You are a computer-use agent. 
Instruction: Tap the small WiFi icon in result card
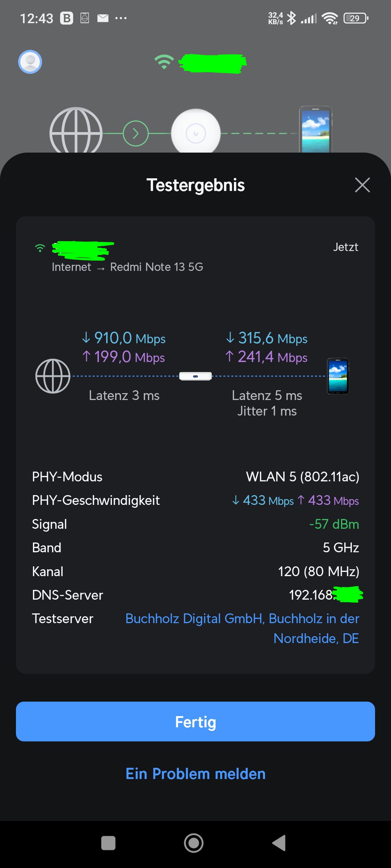click(x=40, y=248)
